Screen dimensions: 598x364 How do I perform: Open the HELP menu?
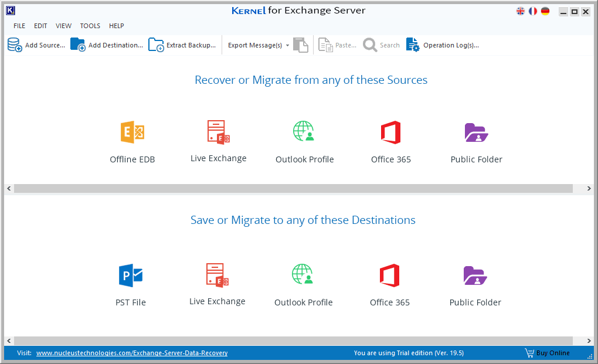(116, 26)
